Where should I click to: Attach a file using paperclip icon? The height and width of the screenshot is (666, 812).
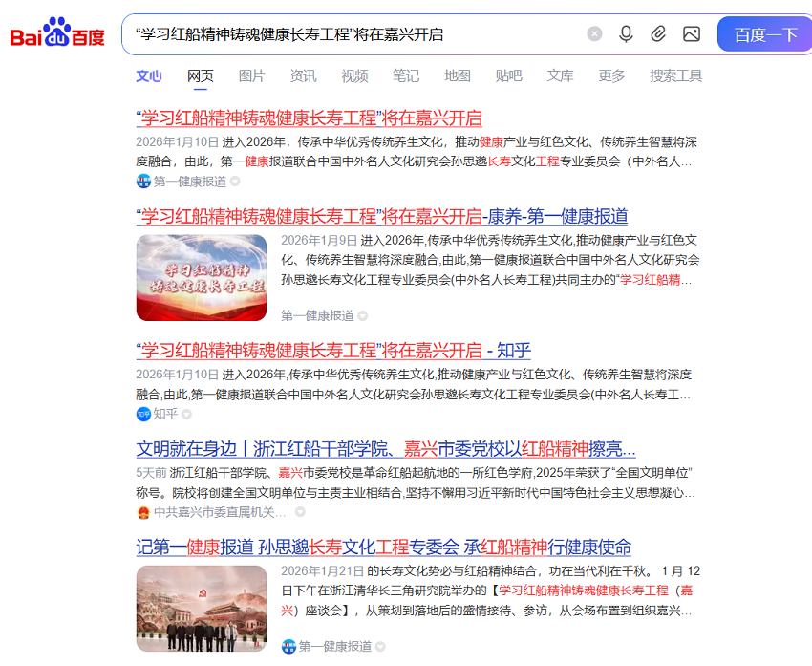point(658,34)
